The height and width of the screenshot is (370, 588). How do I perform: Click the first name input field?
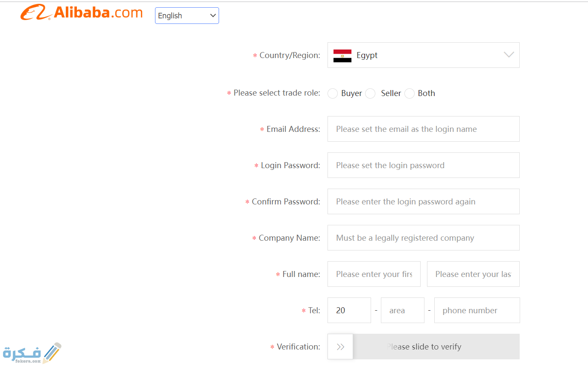tap(374, 274)
